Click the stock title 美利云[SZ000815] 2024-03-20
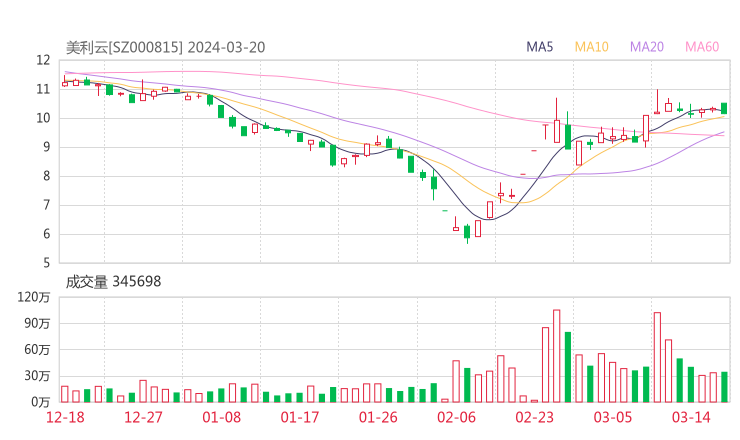 click(x=165, y=47)
